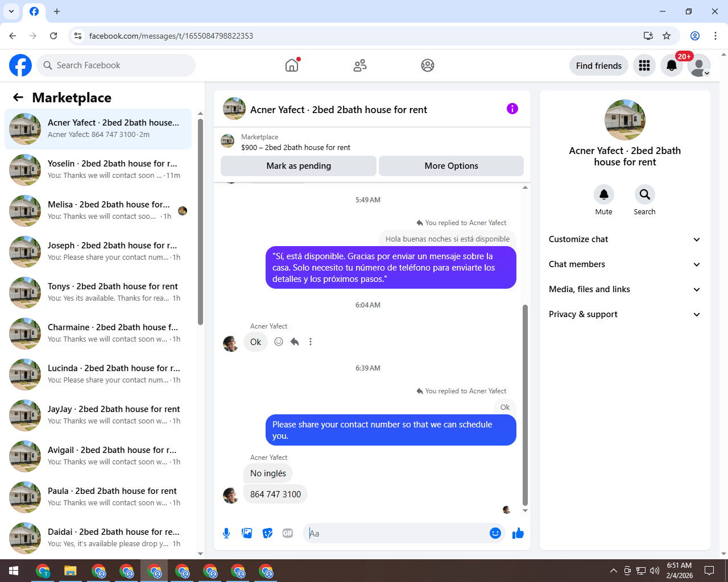Open the account profile avatar menu
Screen dimensions: 728x582
(699, 65)
